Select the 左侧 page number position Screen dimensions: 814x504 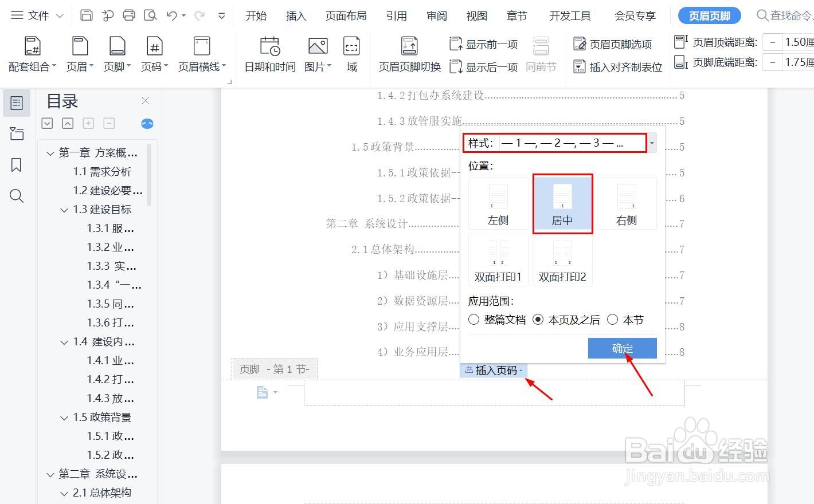pyautogui.click(x=498, y=203)
